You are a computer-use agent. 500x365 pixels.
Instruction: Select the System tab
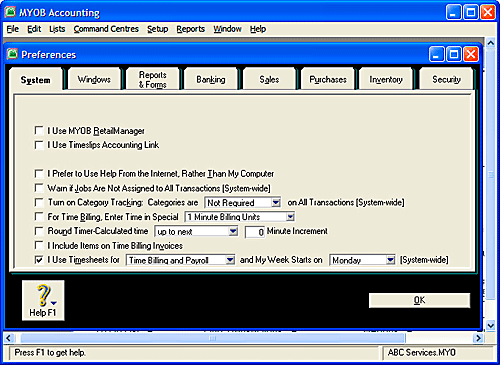tap(36, 79)
